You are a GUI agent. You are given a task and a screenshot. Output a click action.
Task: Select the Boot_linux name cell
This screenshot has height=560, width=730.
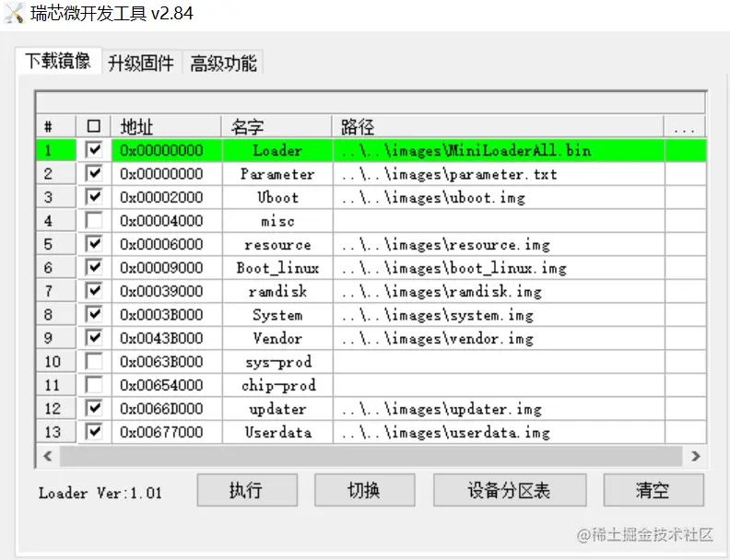(x=277, y=268)
